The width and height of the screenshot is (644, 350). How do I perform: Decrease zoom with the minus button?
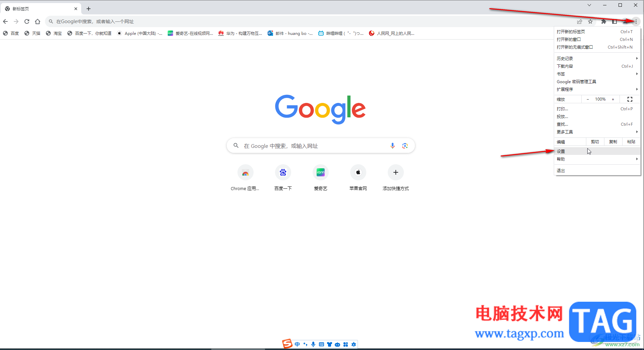[588, 99]
